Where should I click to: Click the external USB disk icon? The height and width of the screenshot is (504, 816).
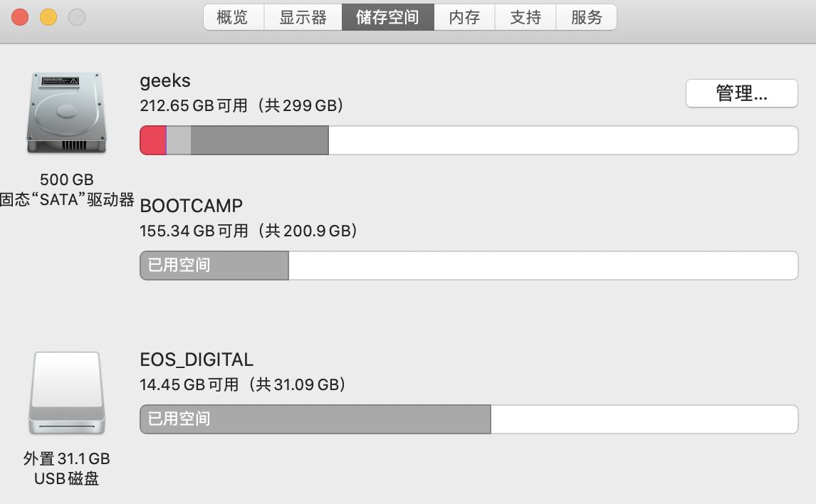click(66, 393)
